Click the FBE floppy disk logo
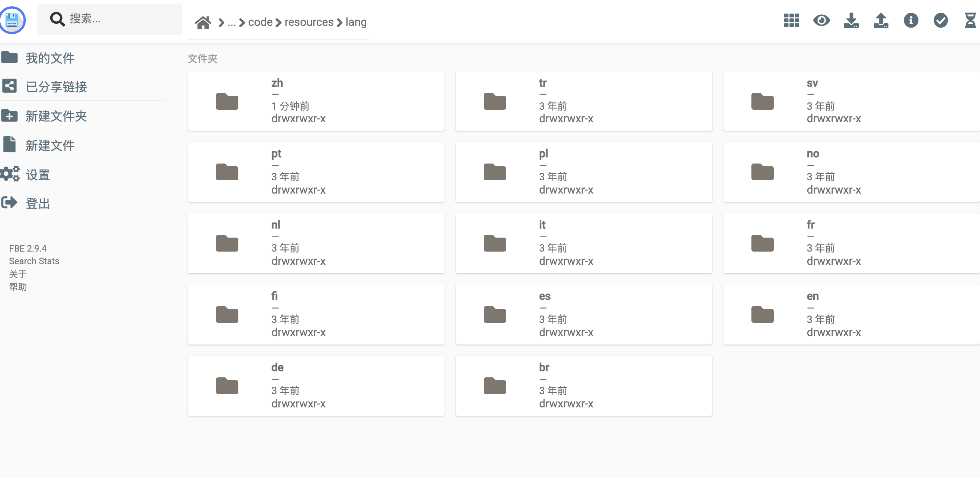Image resolution: width=980 pixels, height=478 pixels. (x=13, y=21)
